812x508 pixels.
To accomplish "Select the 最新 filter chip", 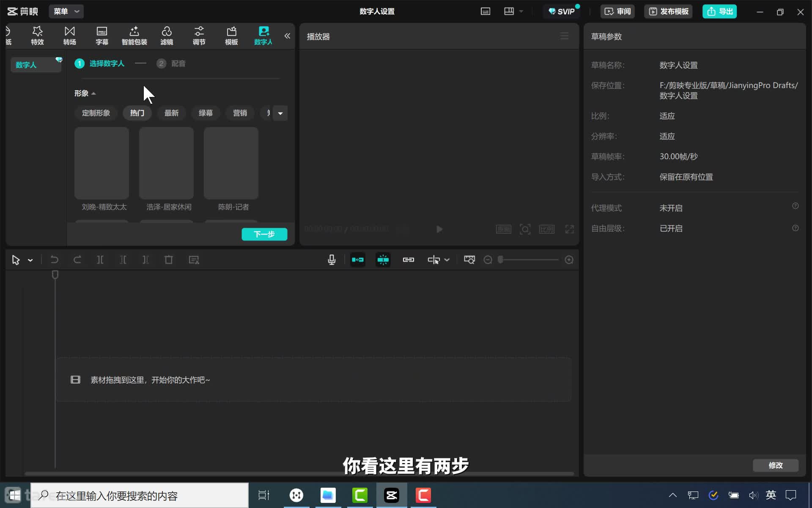I will 171,113.
